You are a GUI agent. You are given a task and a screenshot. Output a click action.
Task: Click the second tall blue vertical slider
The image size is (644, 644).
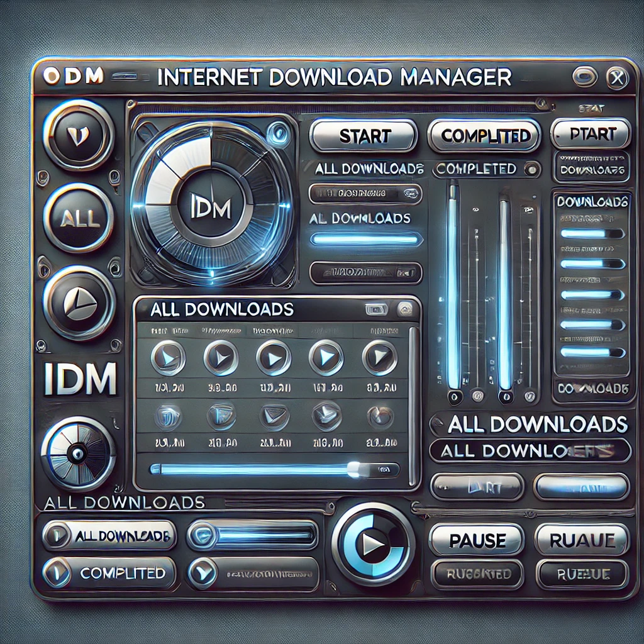505,294
